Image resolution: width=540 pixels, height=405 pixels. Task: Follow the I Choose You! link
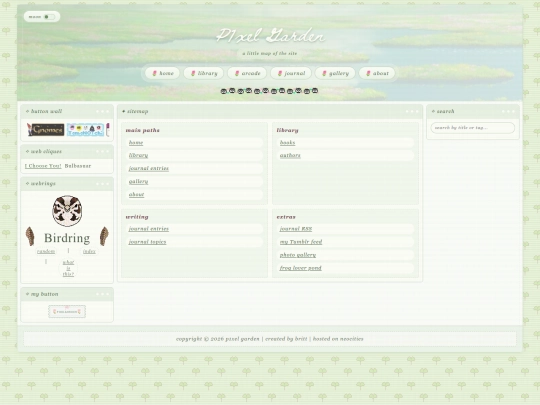click(x=43, y=166)
